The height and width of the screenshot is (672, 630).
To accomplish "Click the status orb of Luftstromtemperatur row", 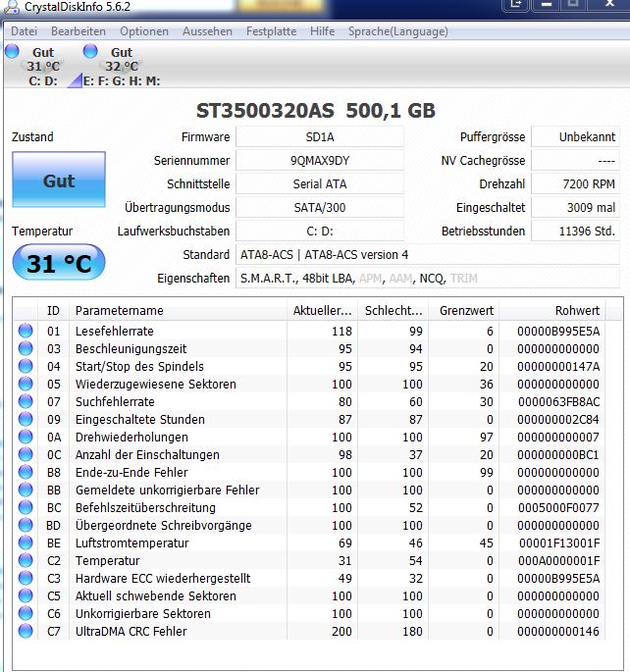I will pyautogui.click(x=26, y=543).
